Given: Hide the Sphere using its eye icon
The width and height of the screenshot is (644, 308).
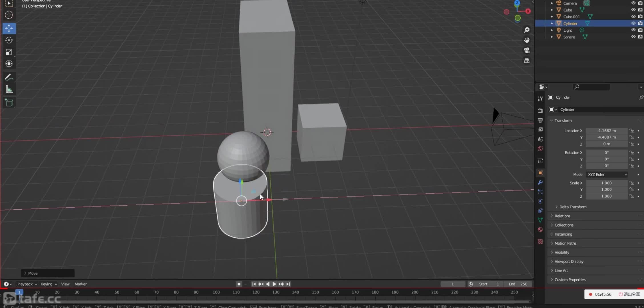Looking at the screenshot, I should pyautogui.click(x=633, y=37).
